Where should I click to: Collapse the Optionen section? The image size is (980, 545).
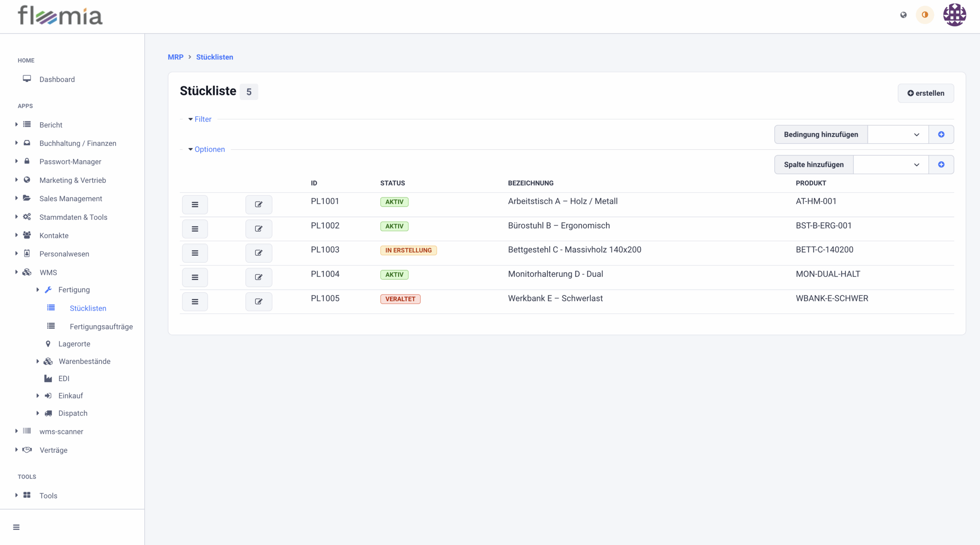coord(207,149)
